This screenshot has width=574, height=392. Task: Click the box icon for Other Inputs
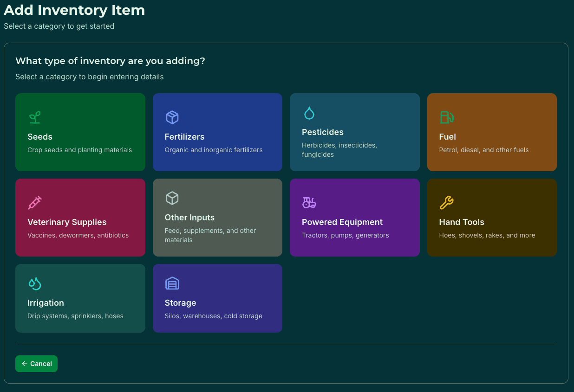(x=172, y=198)
